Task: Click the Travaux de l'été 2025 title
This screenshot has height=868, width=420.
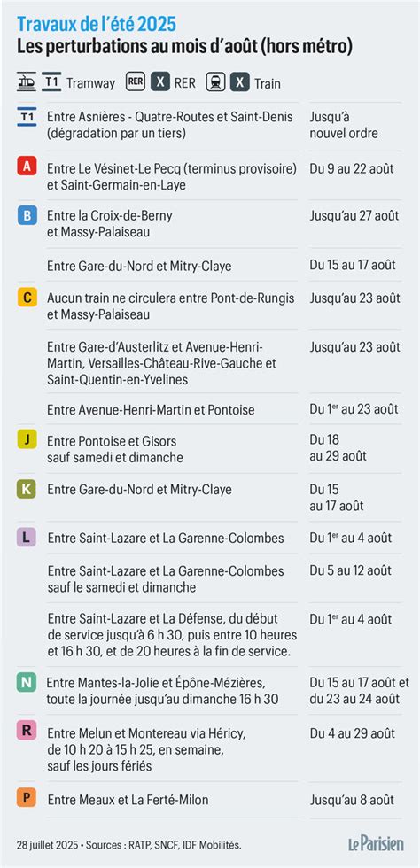Action: 97,24
